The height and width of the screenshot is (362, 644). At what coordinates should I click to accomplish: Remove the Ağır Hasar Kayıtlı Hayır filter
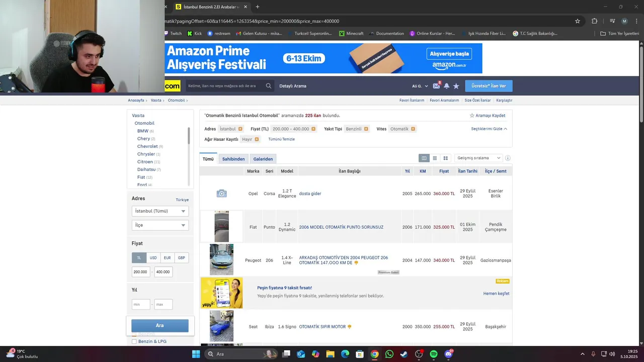click(257, 139)
